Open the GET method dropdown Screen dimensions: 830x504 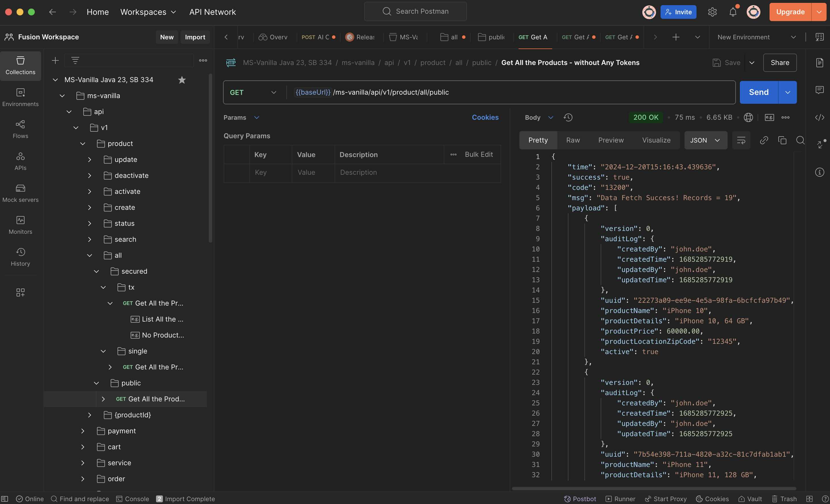pos(253,92)
